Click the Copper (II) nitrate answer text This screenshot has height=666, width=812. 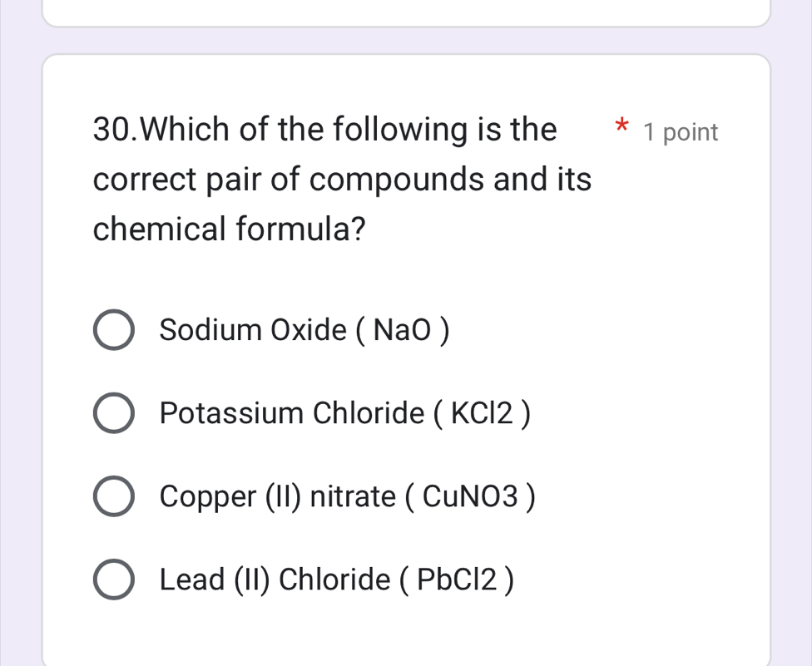tap(348, 496)
